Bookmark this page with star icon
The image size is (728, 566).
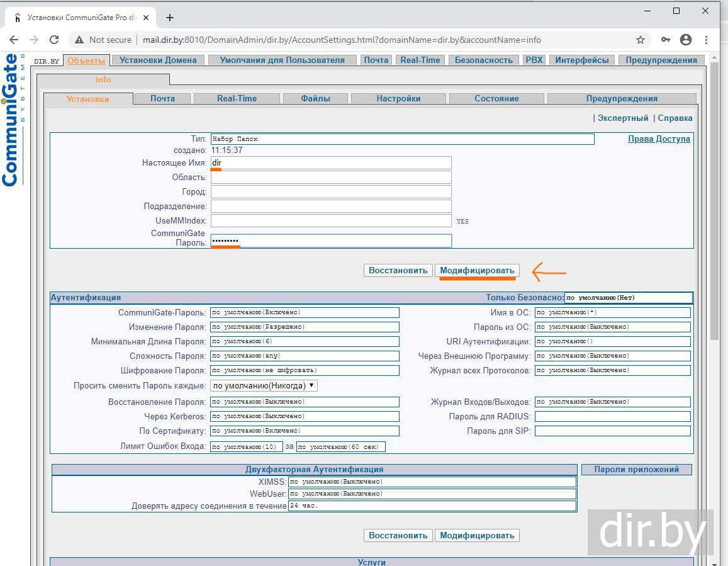[641, 40]
